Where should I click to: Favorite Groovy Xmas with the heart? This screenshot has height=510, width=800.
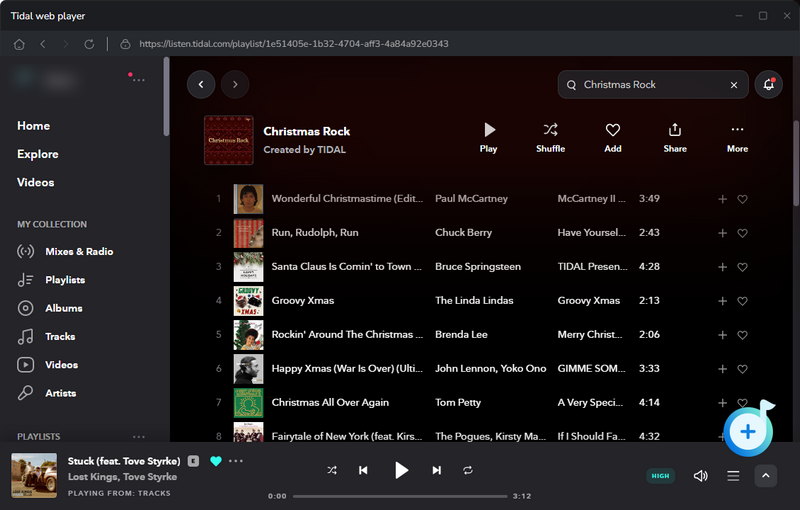point(742,301)
